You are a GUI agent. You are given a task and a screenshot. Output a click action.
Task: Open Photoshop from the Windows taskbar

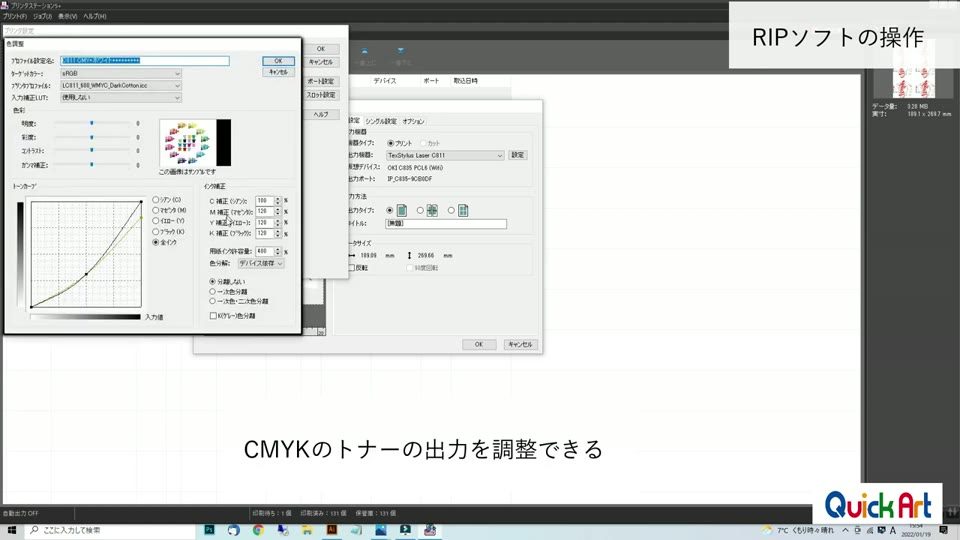coord(209,530)
